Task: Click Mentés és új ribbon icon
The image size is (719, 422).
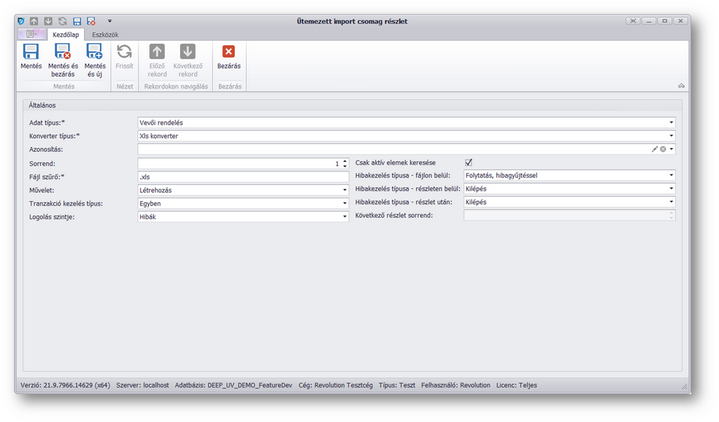Action: click(x=94, y=52)
